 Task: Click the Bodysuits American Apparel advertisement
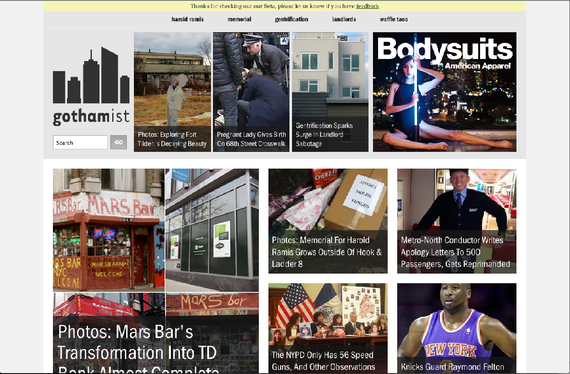[445, 92]
